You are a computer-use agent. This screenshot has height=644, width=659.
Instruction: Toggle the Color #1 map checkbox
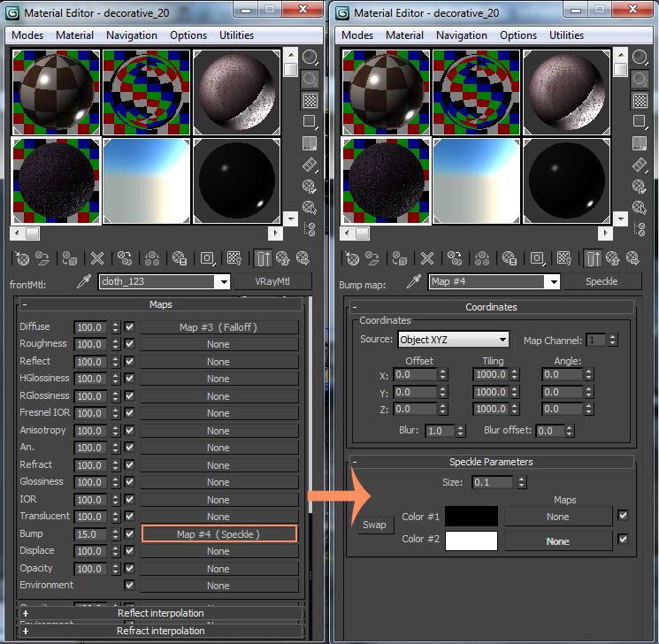[624, 516]
